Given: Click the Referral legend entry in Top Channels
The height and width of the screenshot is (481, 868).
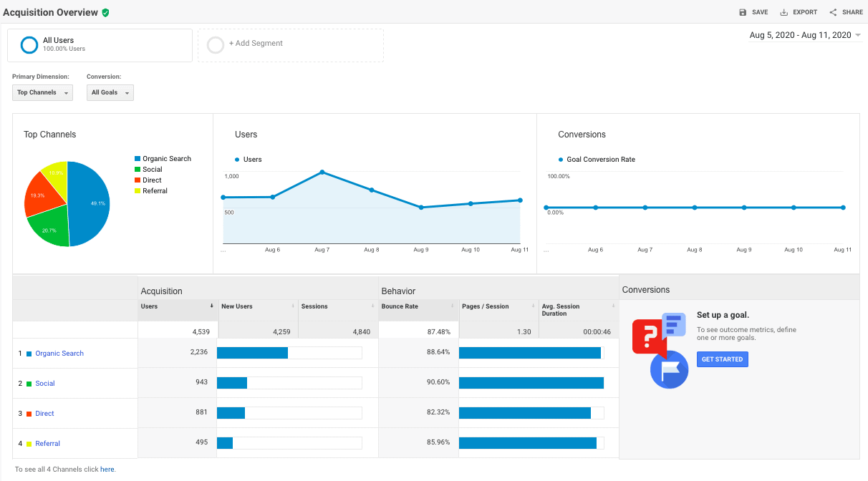Looking at the screenshot, I should 150,191.
